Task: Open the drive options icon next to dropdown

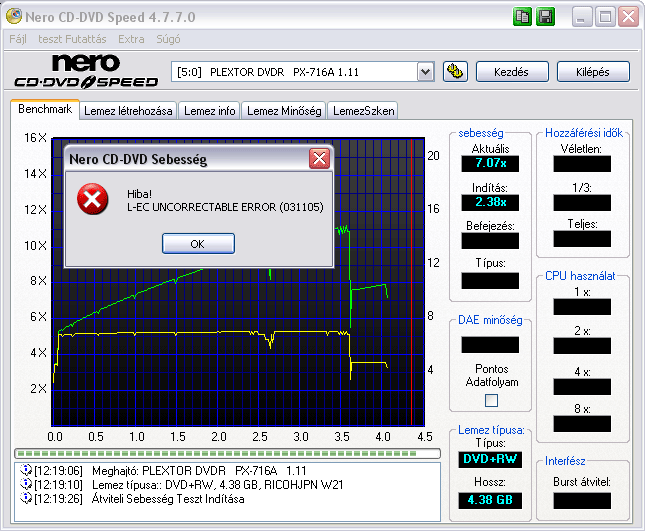Action: [455, 72]
